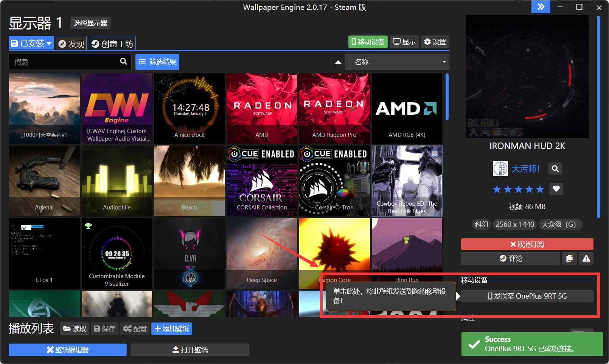This screenshot has width=609, height=364.
Task: Expand the 已安装 dropdown arrow
Action: [x=49, y=43]
